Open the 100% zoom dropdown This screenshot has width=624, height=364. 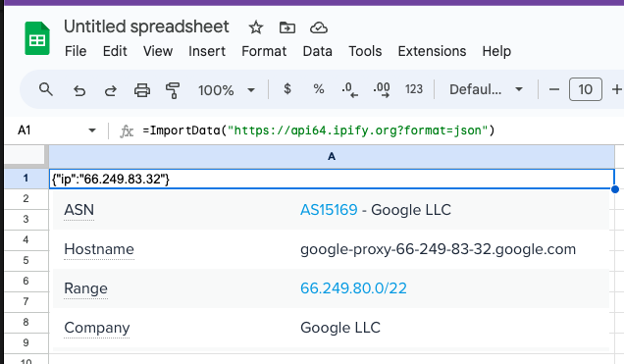point(227,90)
